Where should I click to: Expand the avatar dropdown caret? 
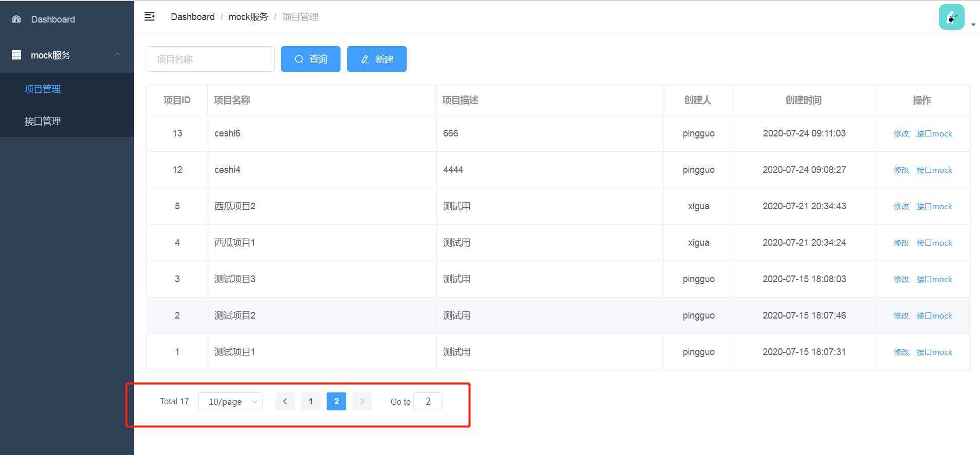[973, 24]
